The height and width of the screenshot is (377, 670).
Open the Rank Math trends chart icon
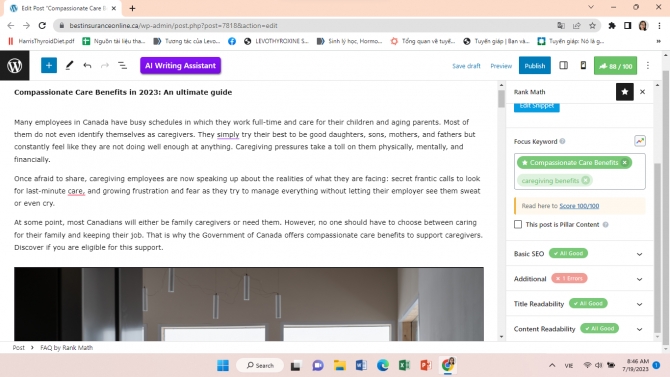tap(640, 141)
